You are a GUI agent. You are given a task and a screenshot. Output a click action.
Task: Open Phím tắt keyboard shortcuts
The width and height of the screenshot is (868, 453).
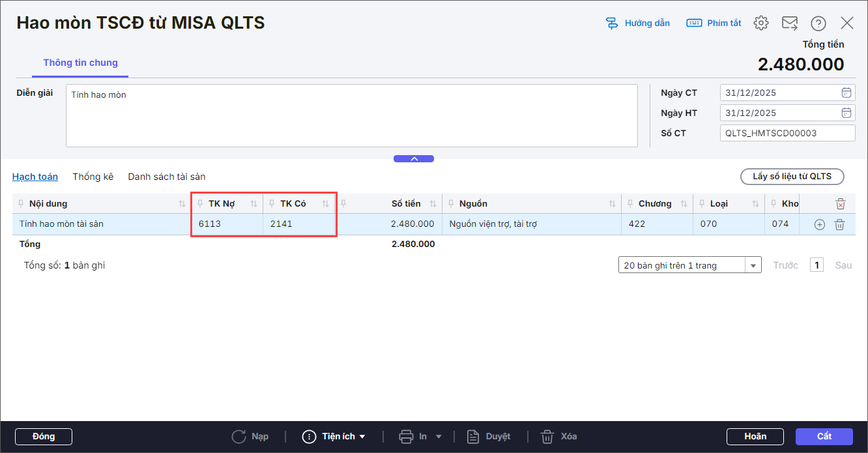tap(714, 23)
